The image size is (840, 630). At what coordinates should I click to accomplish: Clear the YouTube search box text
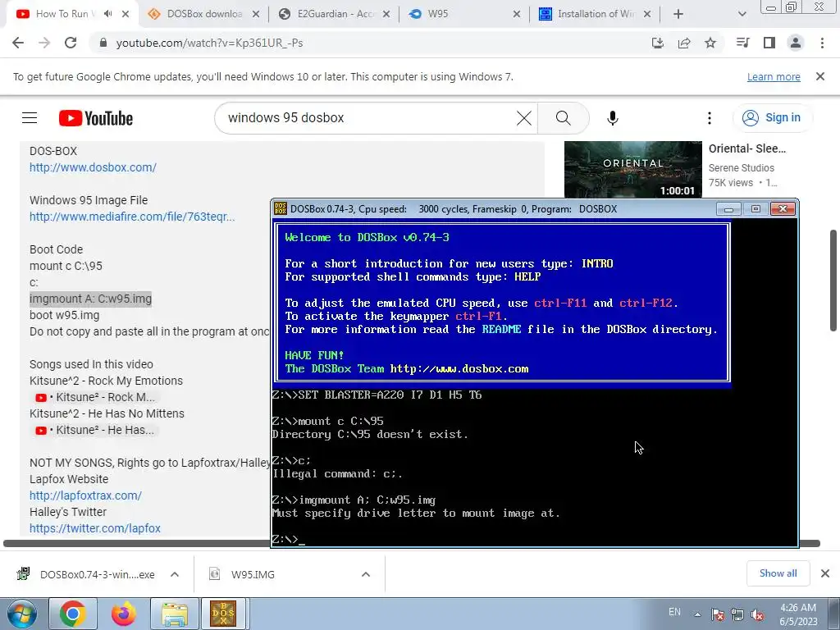(524, 118)
